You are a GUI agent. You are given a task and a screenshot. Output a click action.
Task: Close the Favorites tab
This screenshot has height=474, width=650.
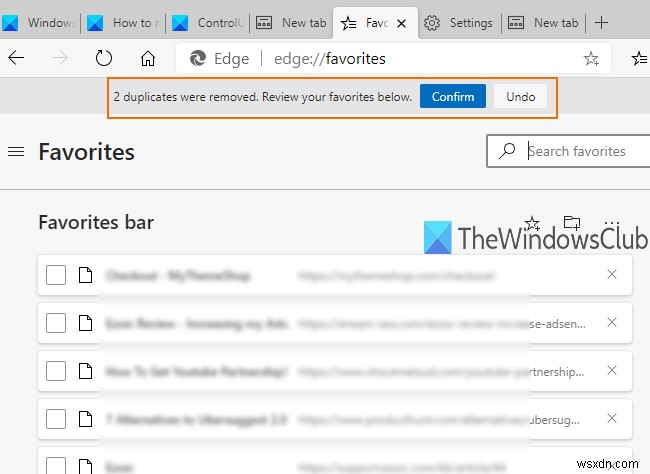click(401, 24)
